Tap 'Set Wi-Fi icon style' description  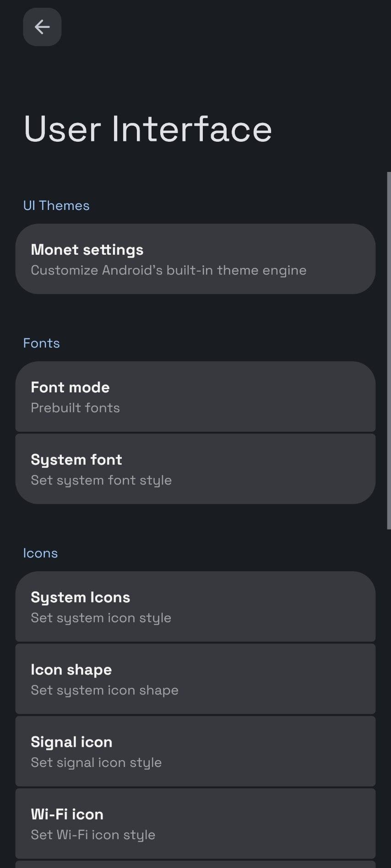(x=93, y=835)
